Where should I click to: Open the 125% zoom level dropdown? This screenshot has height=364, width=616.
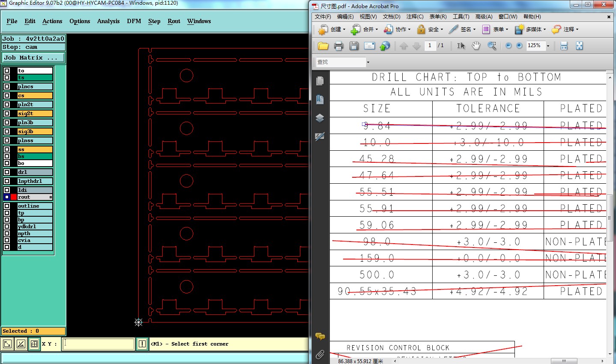[548, 46]
